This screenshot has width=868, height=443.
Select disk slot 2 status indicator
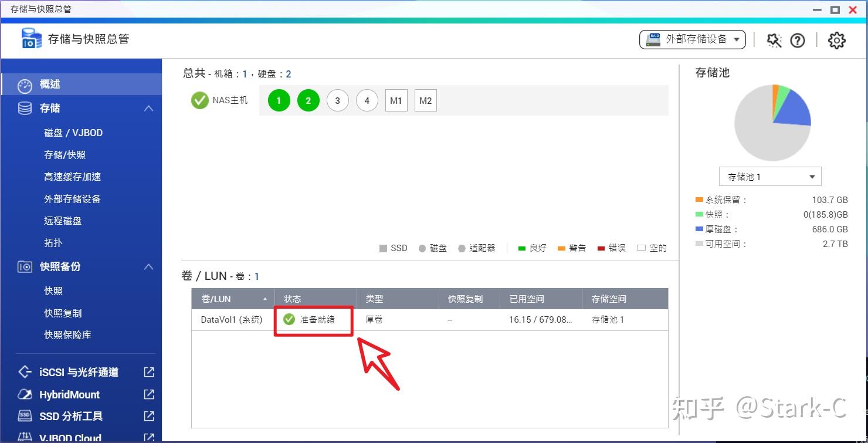308,100
